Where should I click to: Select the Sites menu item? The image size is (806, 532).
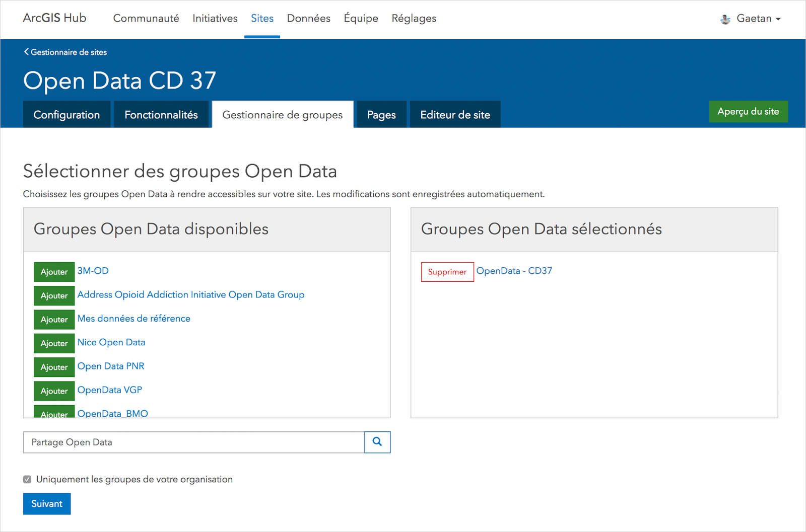click(262, 18)
